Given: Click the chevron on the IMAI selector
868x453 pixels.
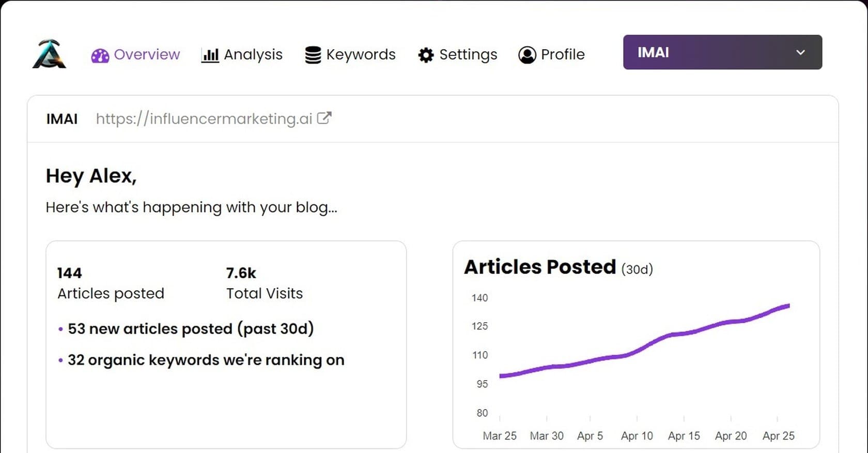Looking at the screenshot, I should (801, 52).
